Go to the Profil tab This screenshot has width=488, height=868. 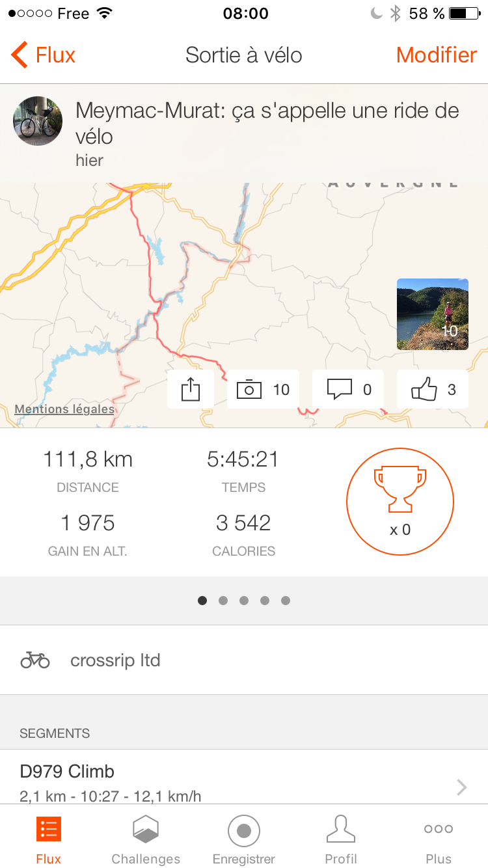click(x=341, y=839)
